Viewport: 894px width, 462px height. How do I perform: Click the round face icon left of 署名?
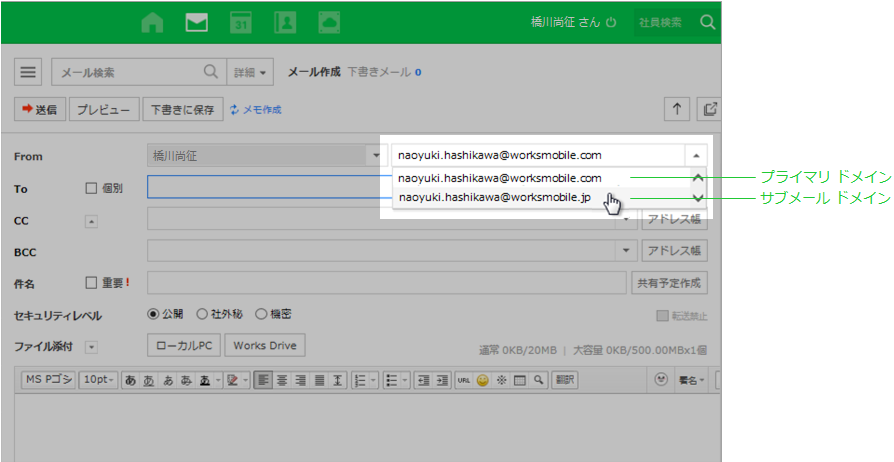661,379
